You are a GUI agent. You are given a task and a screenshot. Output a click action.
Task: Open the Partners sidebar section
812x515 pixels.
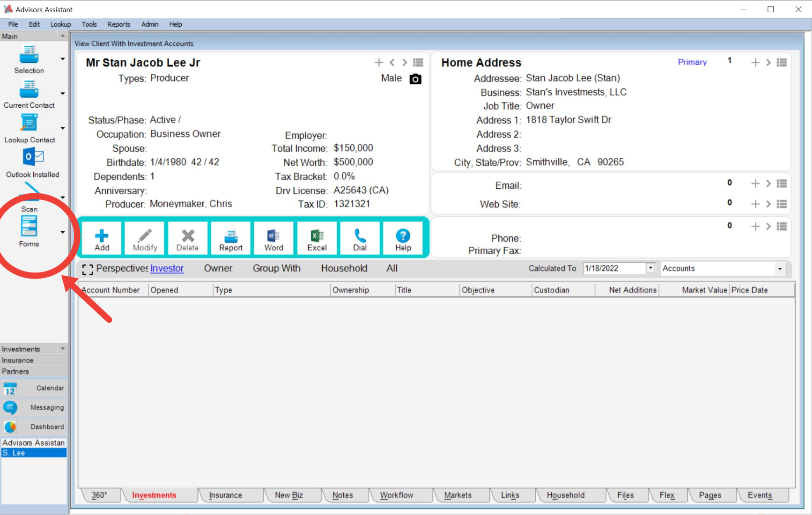click(x=34, y=371)
